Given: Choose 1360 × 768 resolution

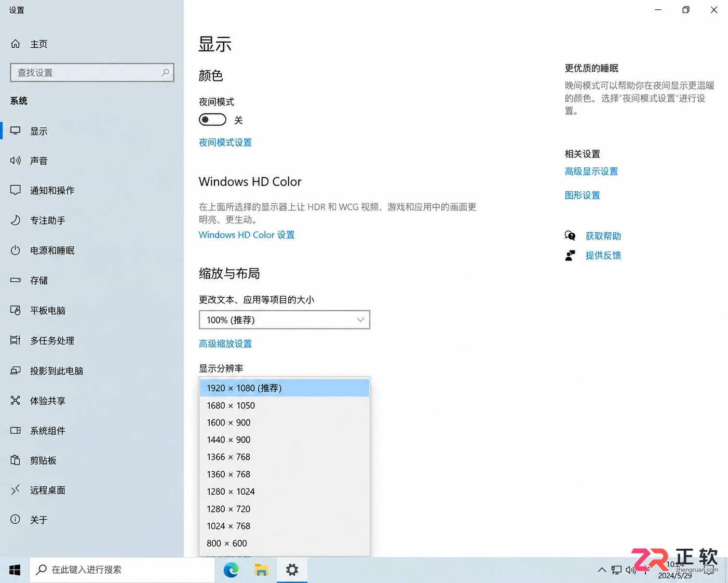Looking at the screenshot, I should click(x=285, y=474).
